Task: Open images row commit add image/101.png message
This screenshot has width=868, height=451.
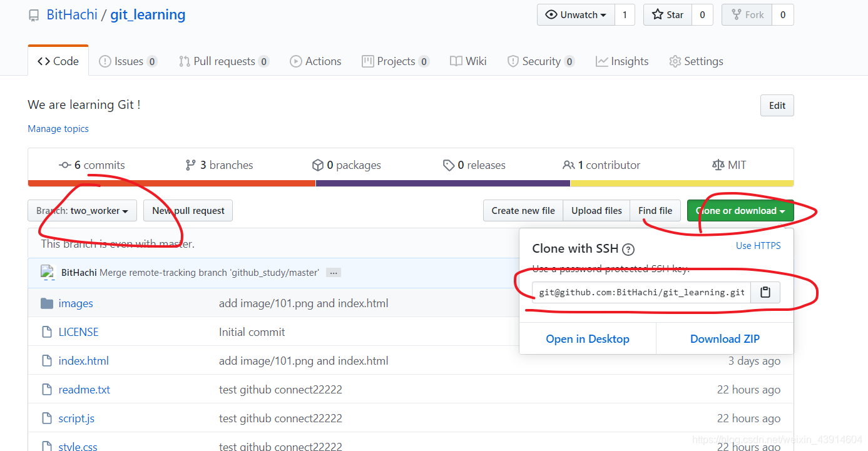Action: (304, 303)
